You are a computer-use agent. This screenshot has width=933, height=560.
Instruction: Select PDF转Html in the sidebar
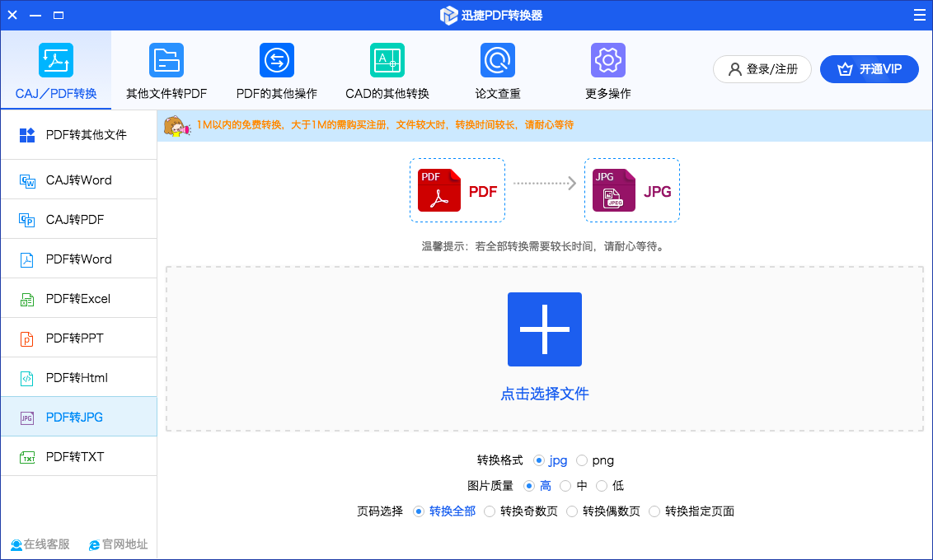78,377
